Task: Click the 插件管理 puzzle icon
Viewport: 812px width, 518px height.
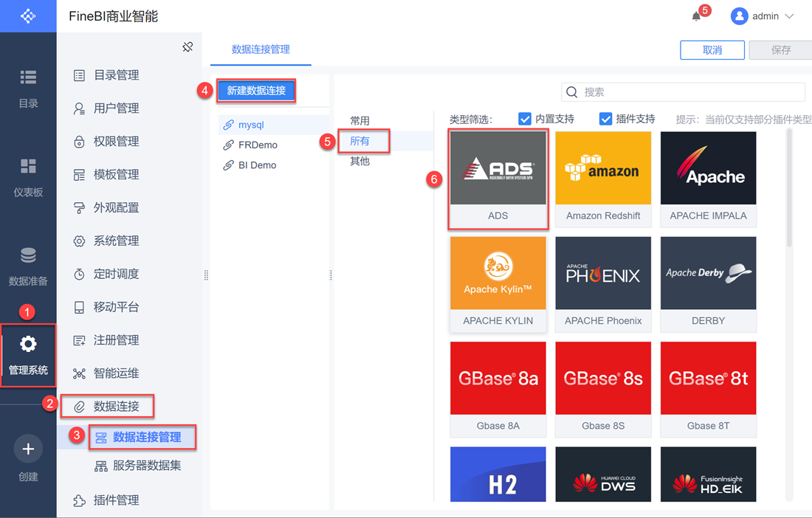Action: click(x=79, y=500)
